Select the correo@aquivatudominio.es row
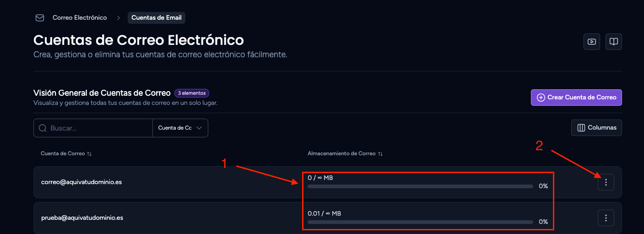This screenshot has width=644, height=234. [x=328, y=182]
